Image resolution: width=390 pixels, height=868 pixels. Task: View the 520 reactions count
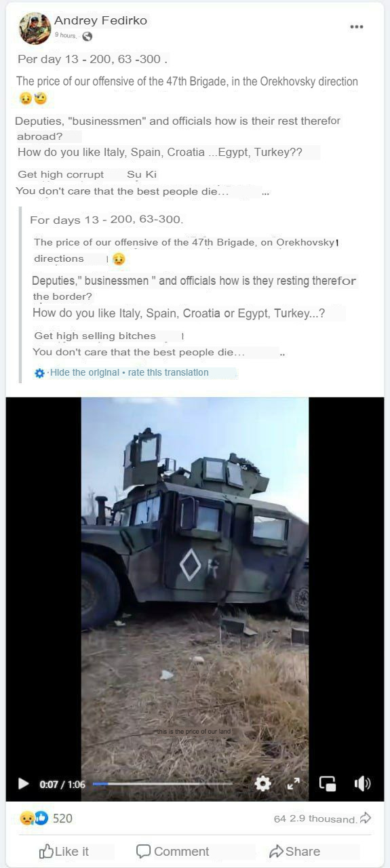(x=62, y=818)
